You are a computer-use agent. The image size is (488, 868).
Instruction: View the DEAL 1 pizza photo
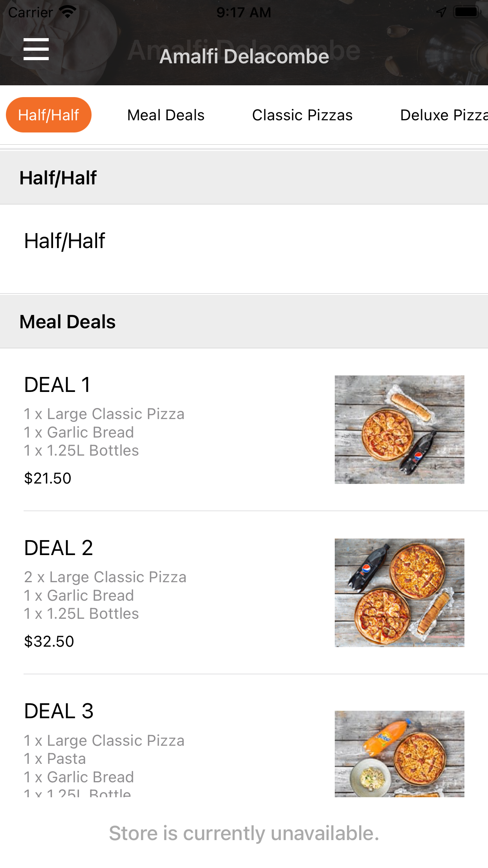point(399,430)
